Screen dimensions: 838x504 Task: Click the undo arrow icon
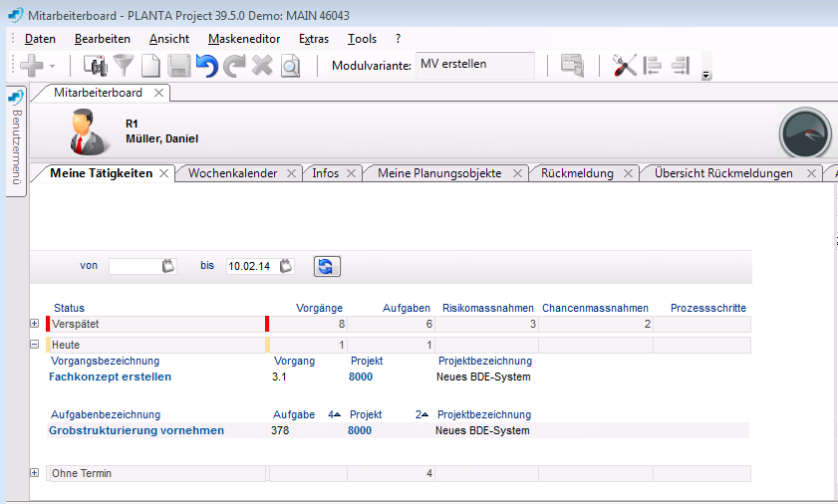pos(206,66)
